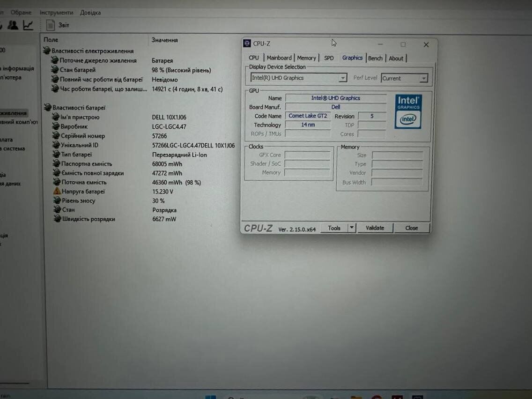The width and height of the screenshot is (532, 399).
Task: Click the CPU-Z title bar app icon
Action: 247,44
